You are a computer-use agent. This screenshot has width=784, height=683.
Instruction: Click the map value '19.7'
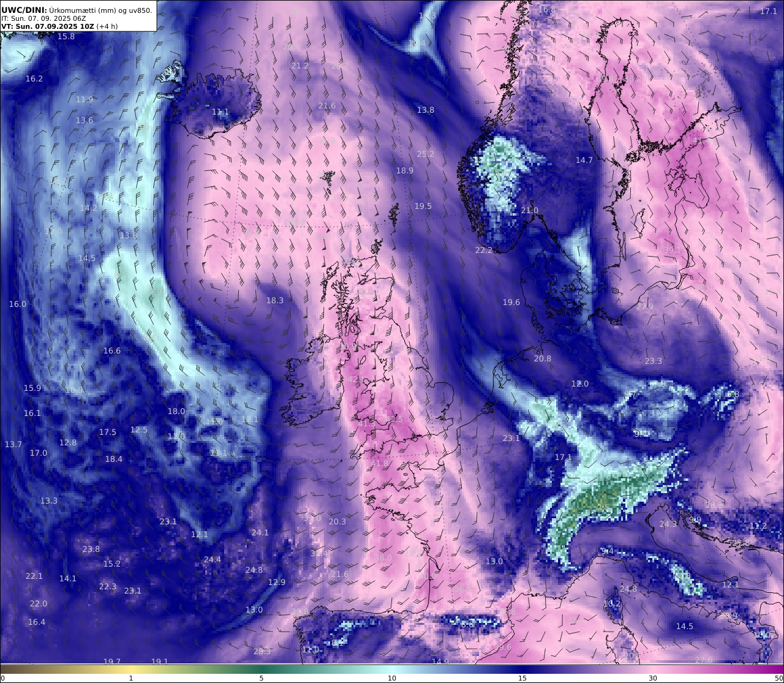coord(112,662)
